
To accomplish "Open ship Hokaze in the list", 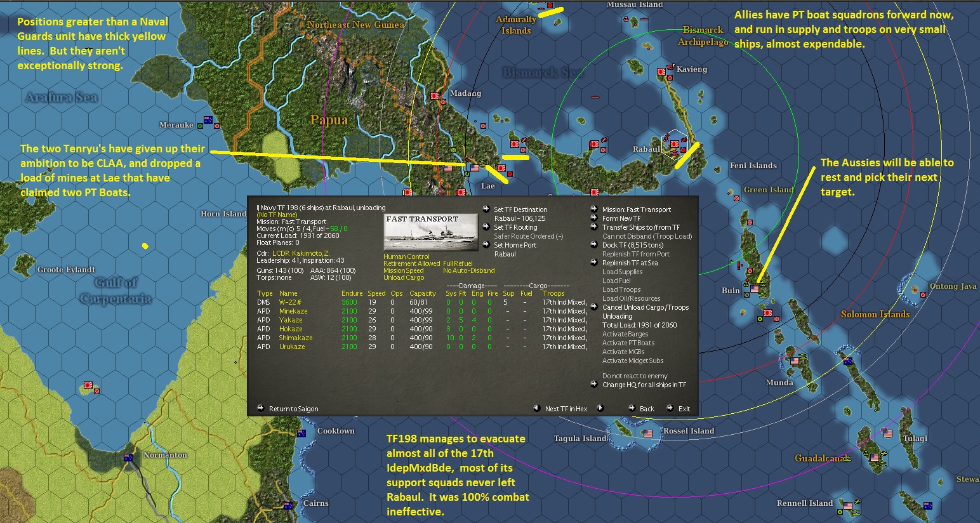I will 291,329.
